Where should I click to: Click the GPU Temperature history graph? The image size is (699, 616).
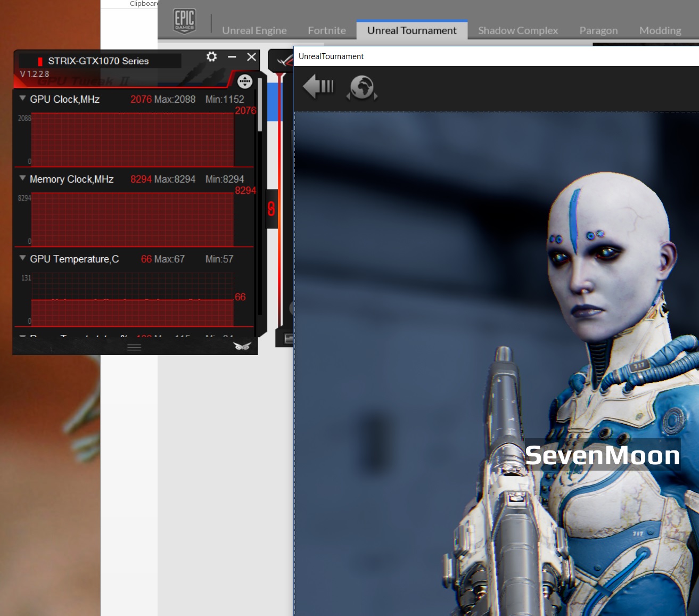133,299
